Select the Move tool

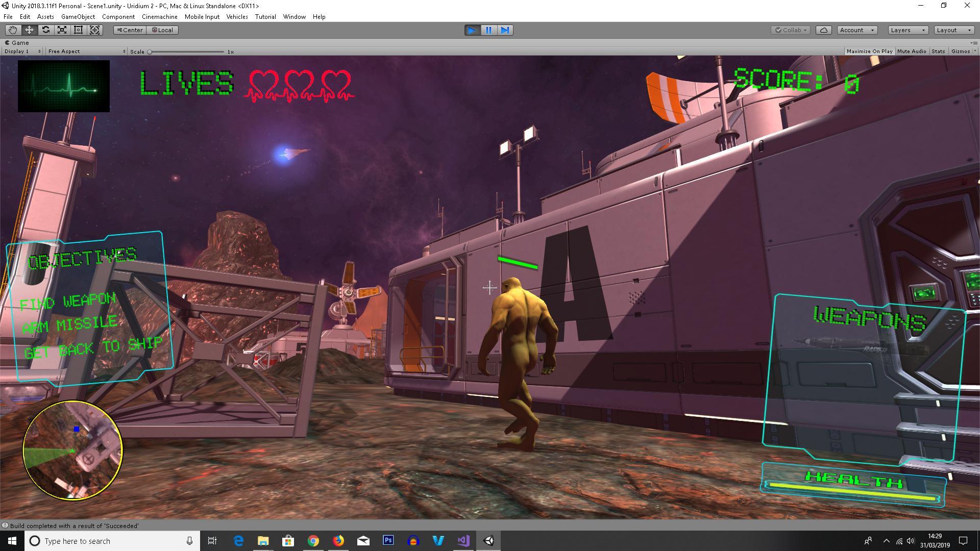(x=29, y=30)
